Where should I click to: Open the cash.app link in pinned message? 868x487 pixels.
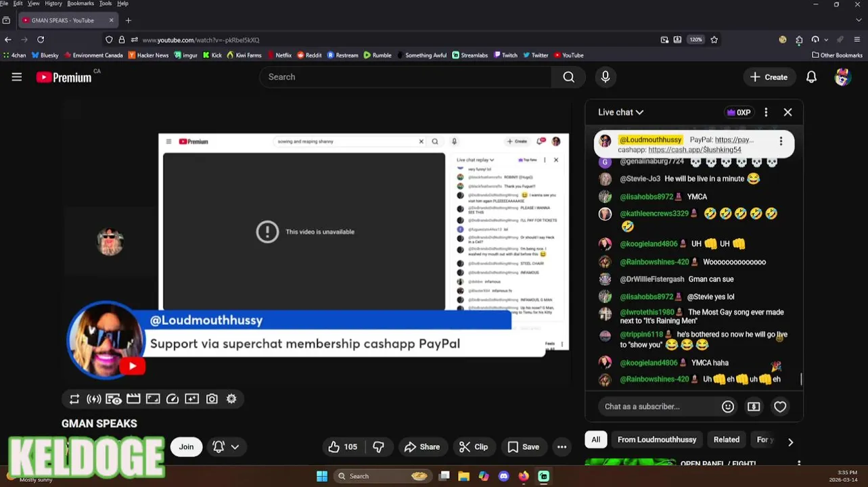point(695,150)
